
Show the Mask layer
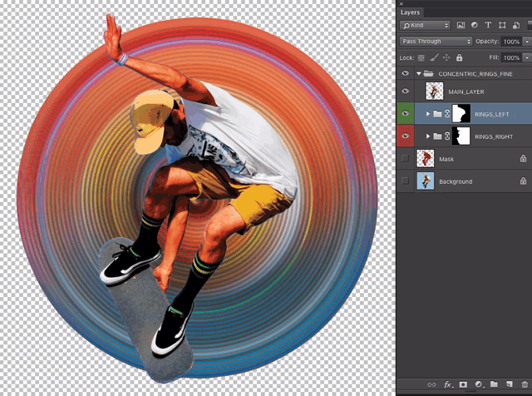405,158
